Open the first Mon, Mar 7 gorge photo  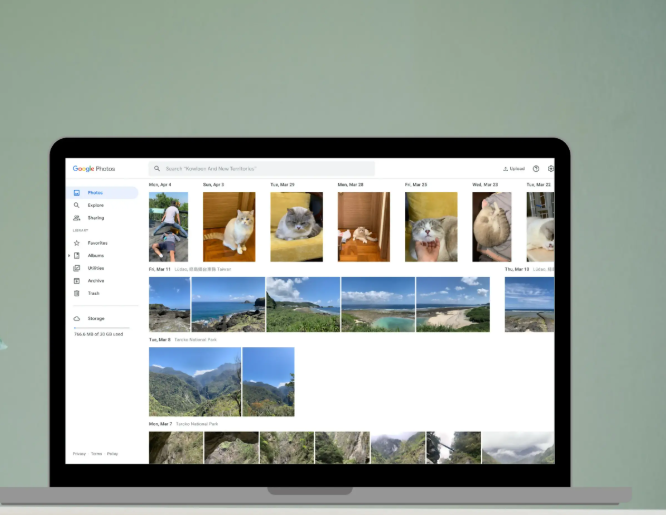point(176,447)
